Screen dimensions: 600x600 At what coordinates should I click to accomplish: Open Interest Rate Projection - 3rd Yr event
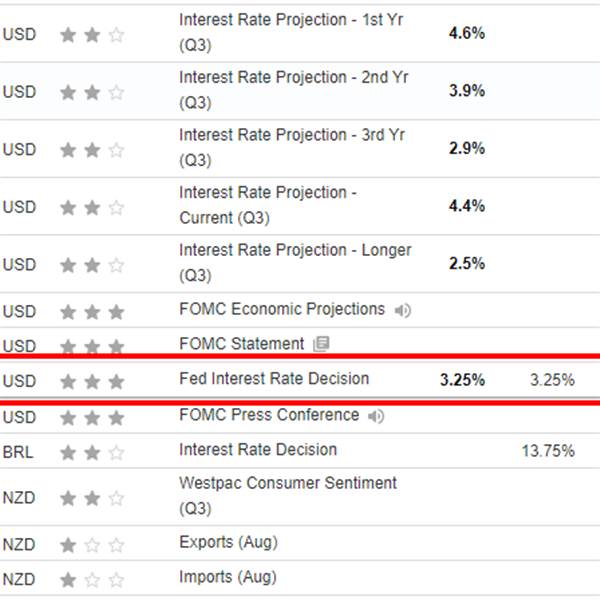coord(292,147)
